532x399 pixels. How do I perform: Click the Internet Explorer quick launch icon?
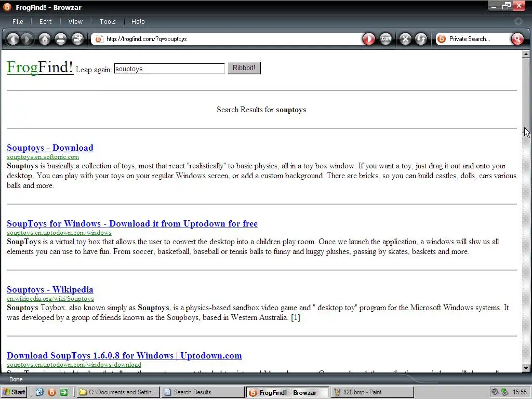click(39, 392)
